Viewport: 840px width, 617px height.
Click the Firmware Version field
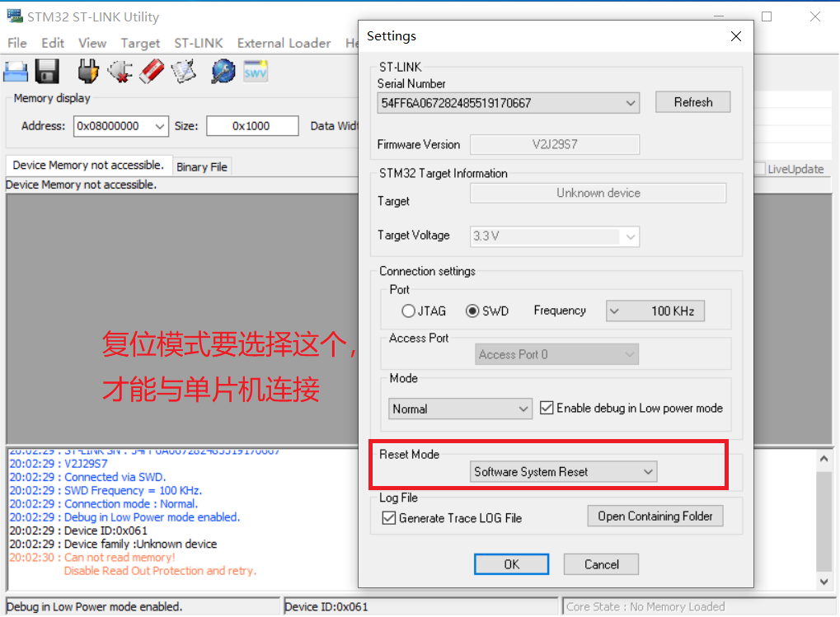tap(555, 144)
